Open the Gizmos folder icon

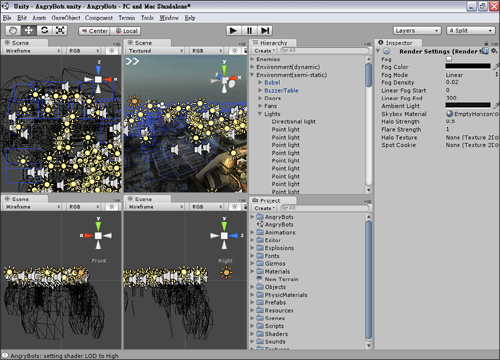[x=260, y=263]
